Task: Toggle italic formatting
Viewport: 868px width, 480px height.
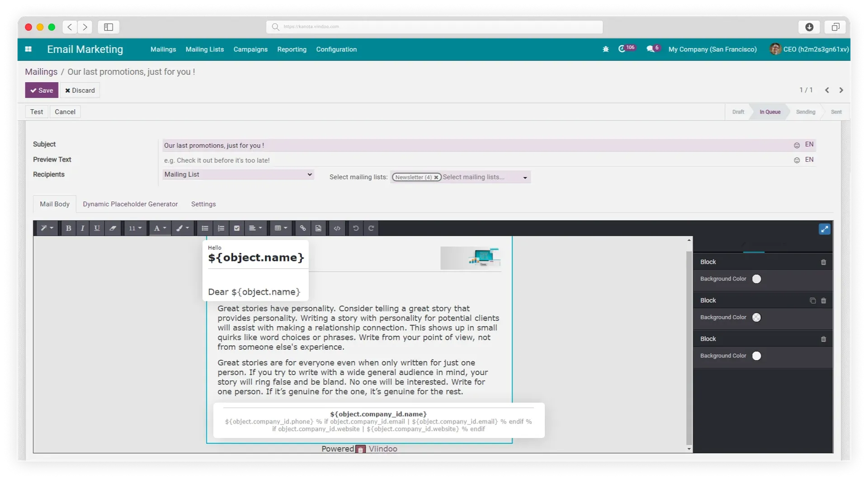Action: 82,228
